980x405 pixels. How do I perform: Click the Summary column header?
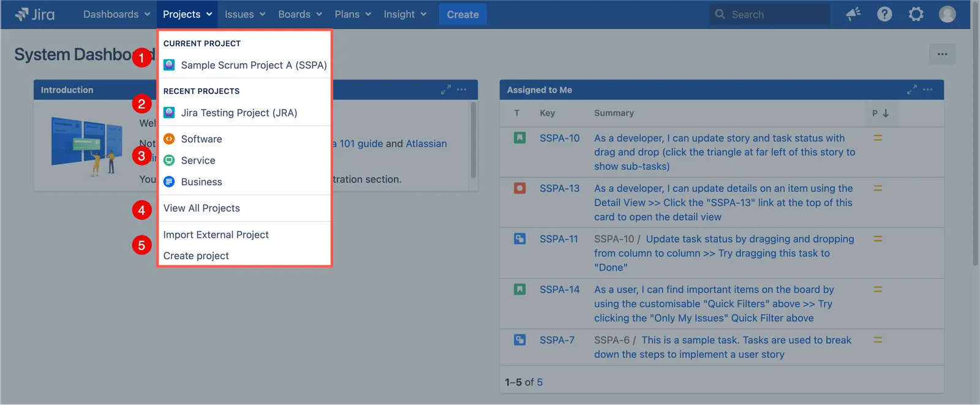(614, 113)
